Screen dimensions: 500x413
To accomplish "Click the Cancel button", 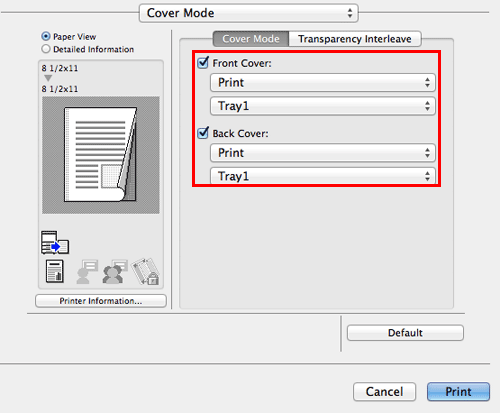I will click(x=384, y=391).
